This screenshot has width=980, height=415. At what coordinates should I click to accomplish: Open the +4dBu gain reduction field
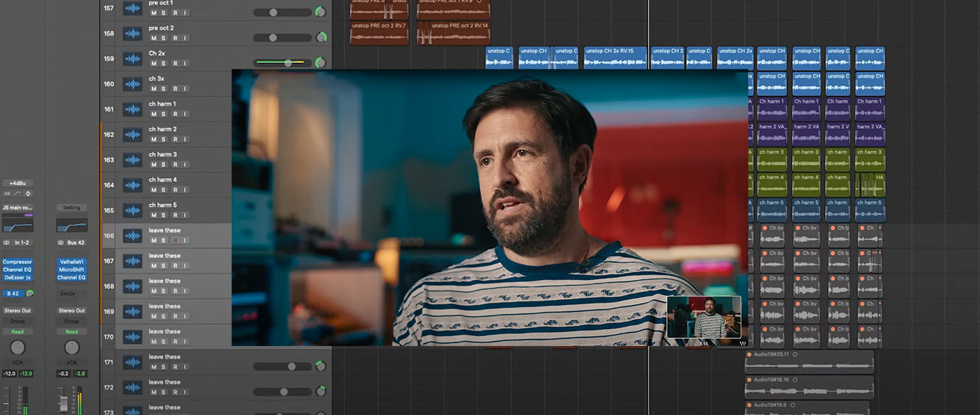17,183
